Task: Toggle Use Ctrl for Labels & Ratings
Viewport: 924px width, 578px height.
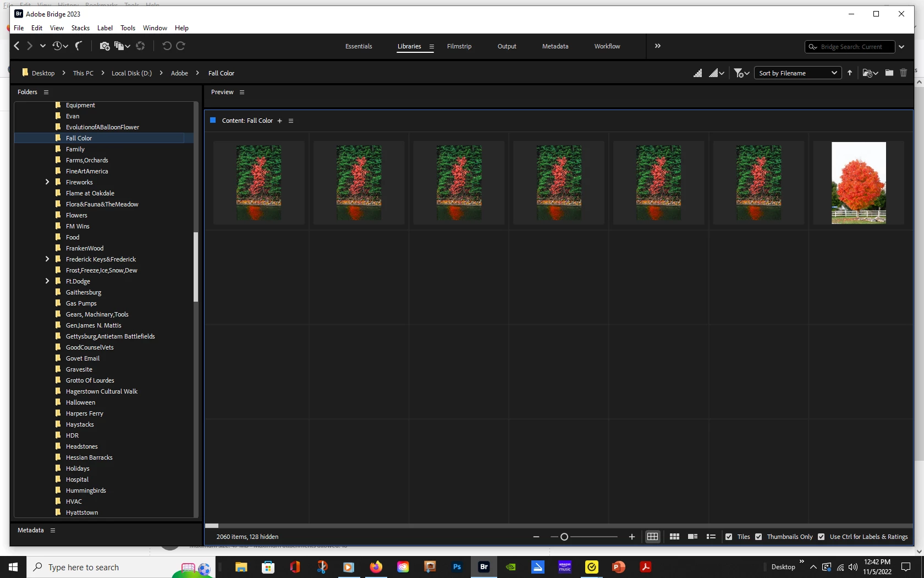Action: [x=821, y=537]
